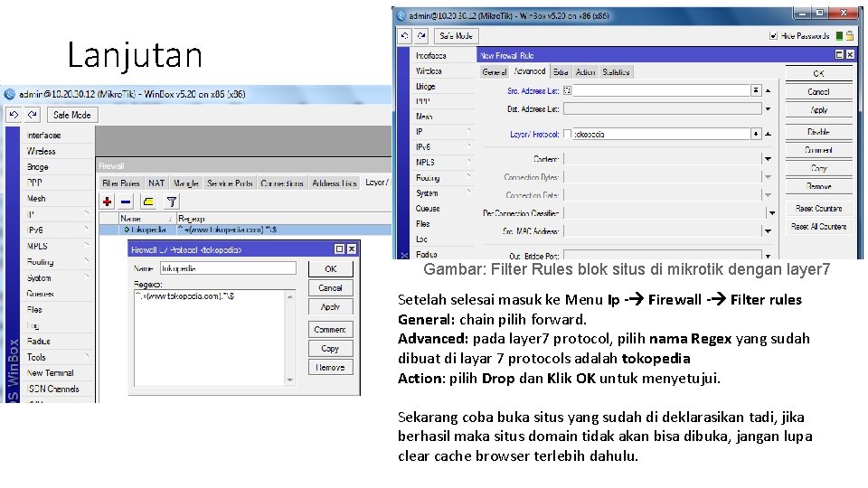Click Name field containing tokopedia
This screenshot has height=488, width=868.
pos(228,268)
